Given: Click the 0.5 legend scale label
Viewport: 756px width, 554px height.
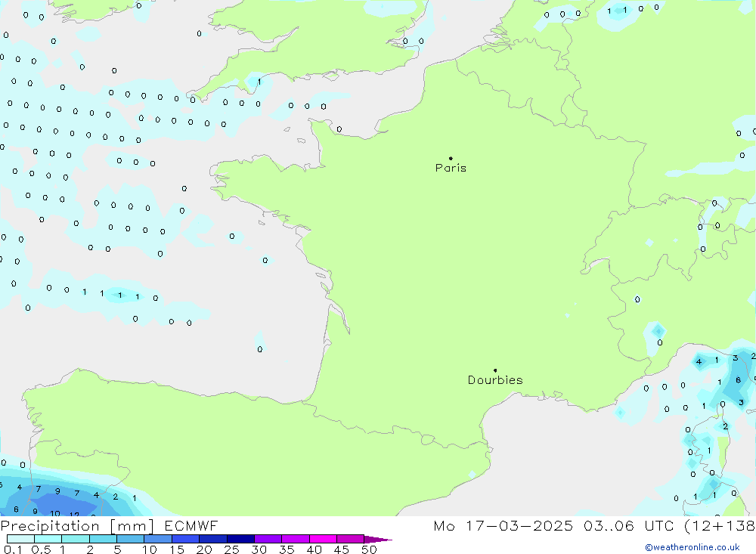Looking at the screenshot, I should point(41,549).
